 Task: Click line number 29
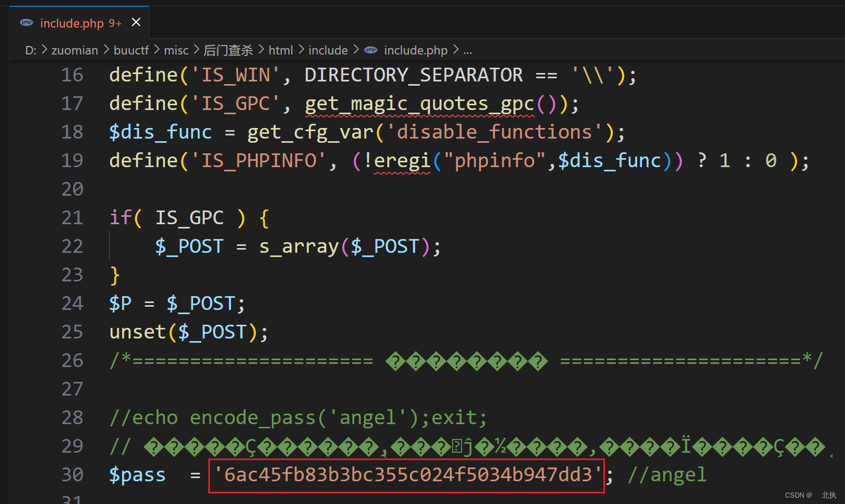(x=72, y=446)
